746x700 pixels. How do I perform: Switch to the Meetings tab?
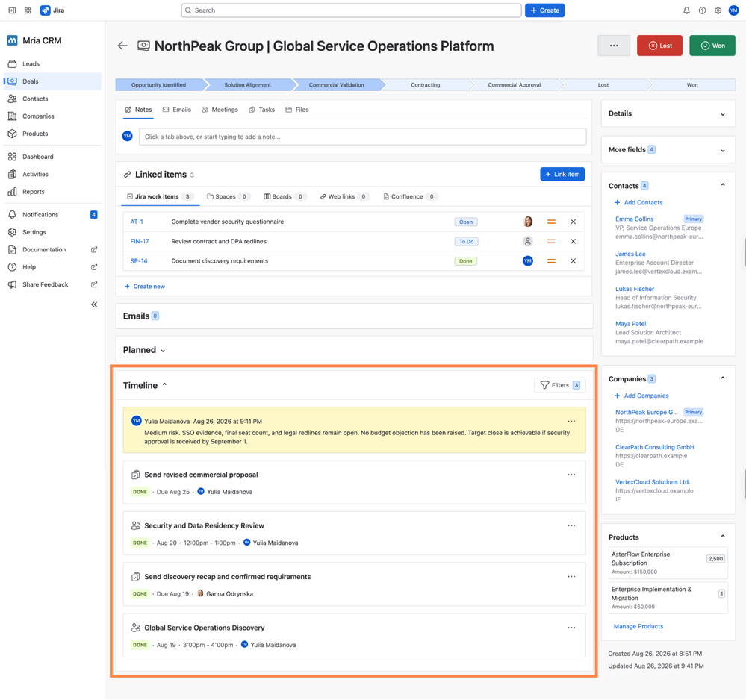pyautogui.click(x=220, y=110)
